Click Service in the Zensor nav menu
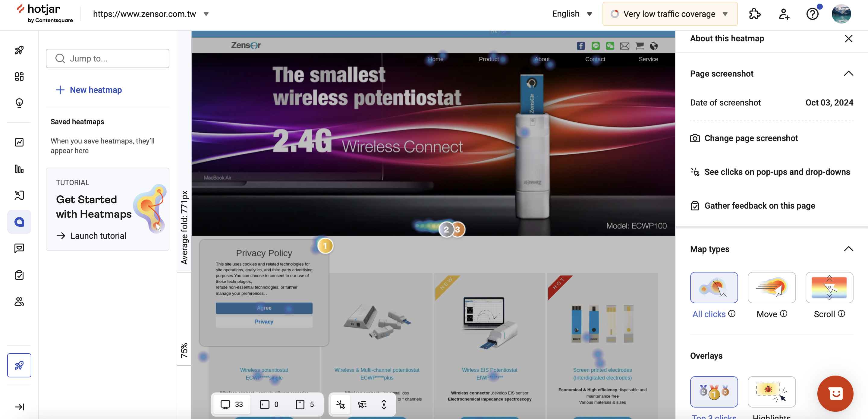The image size is (868, 419). point(648,59)
